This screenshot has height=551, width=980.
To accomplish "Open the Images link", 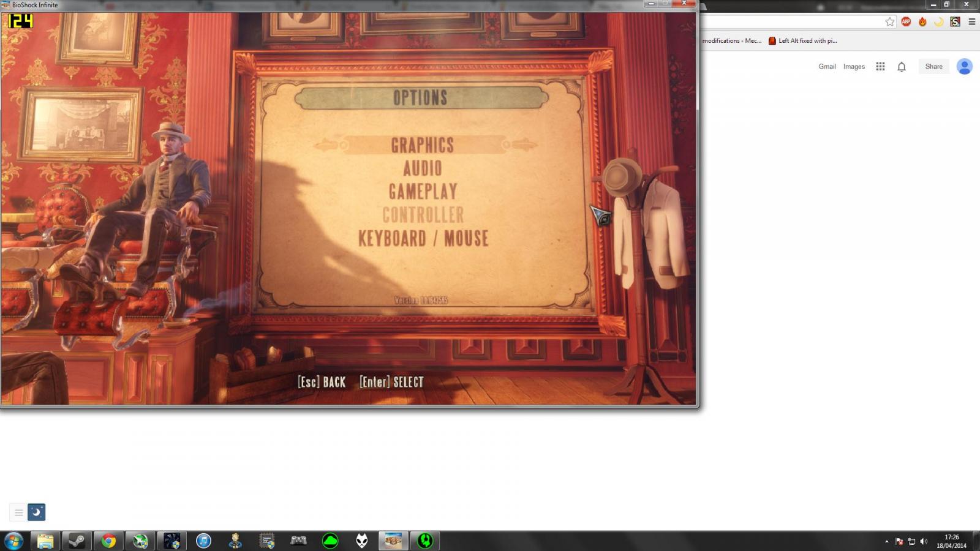I will tap(854, 67).
